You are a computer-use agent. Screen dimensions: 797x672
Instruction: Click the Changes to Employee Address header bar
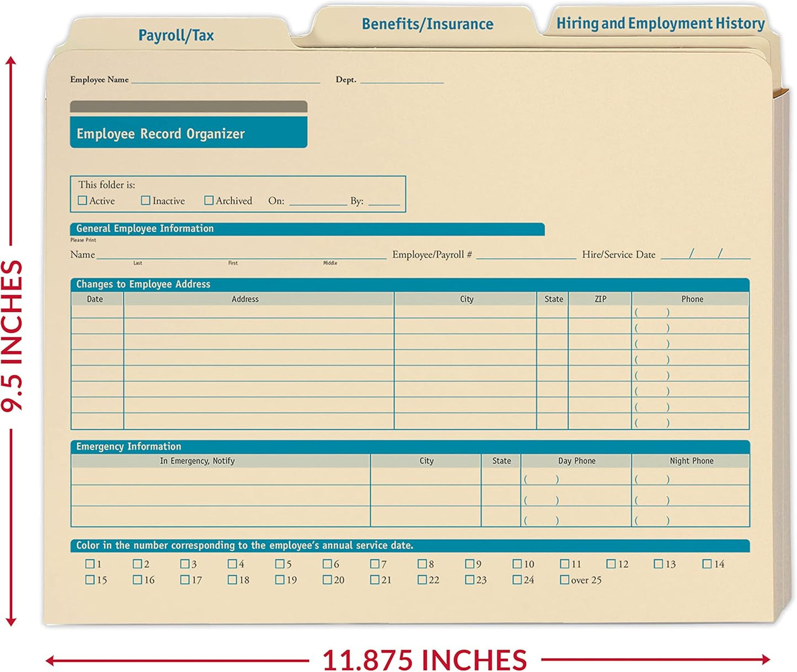pos(141,284)
